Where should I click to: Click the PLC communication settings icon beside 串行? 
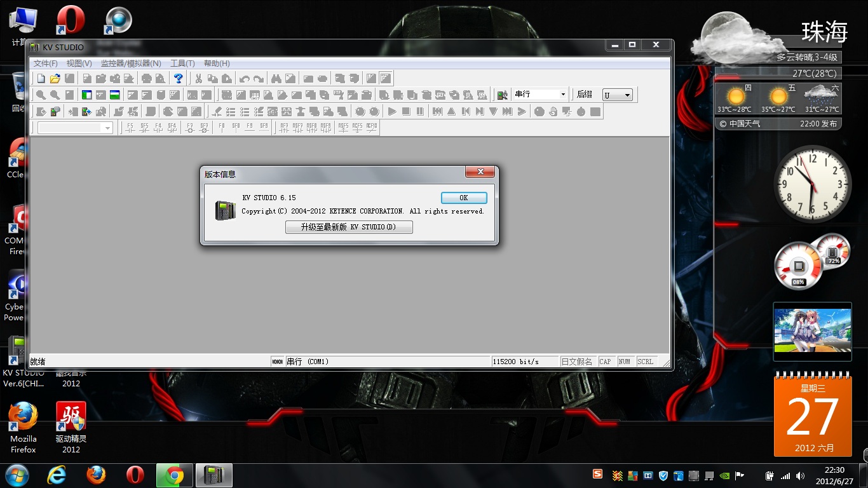click(x=503, y=95)
